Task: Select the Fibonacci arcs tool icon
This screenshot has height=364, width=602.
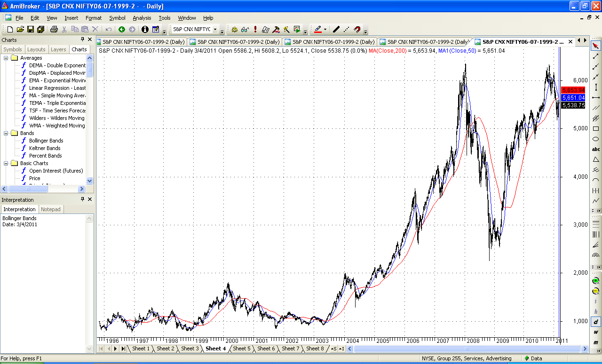Action: (596, 255)
